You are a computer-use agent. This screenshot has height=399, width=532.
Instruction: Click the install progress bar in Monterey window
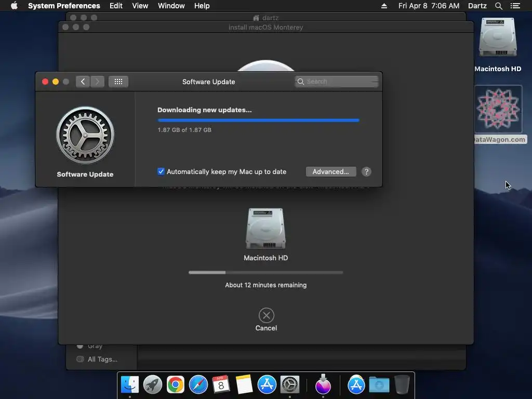tap(265, 272)
